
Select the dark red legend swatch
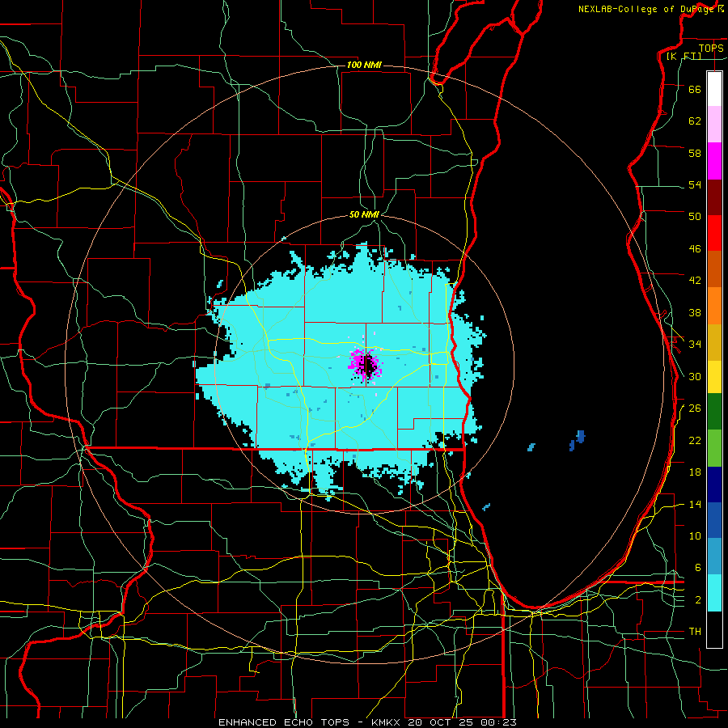pos(714,198)
